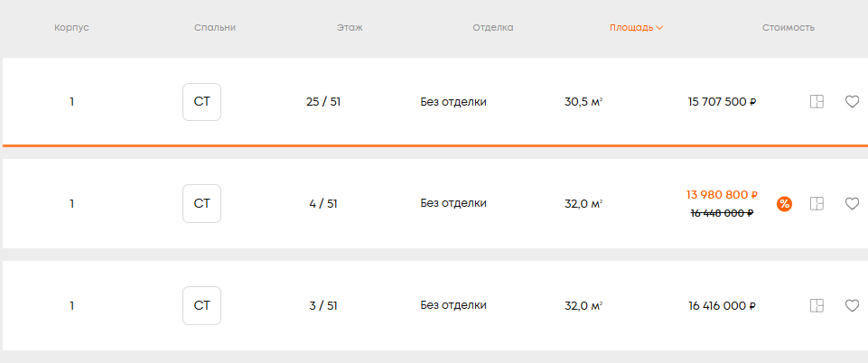Open floor plan for the 25th floor apartment
Viewport: 868px width, 363px height.
[x=817, y=102]
